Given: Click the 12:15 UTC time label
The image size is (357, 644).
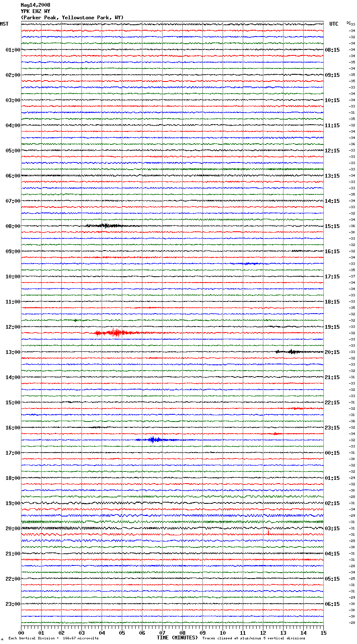Looking at the screenshot, I should pyautogui.click(x=332, y=151).
